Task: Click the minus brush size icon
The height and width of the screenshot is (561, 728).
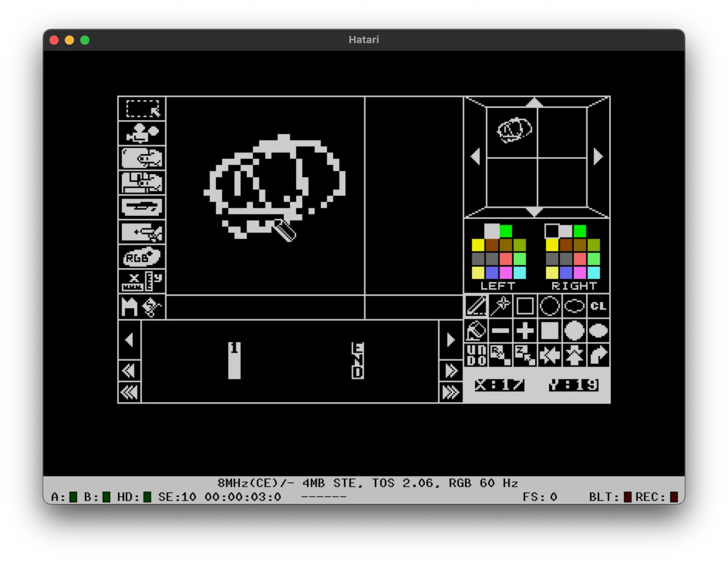Action: (x=501, y=331)
